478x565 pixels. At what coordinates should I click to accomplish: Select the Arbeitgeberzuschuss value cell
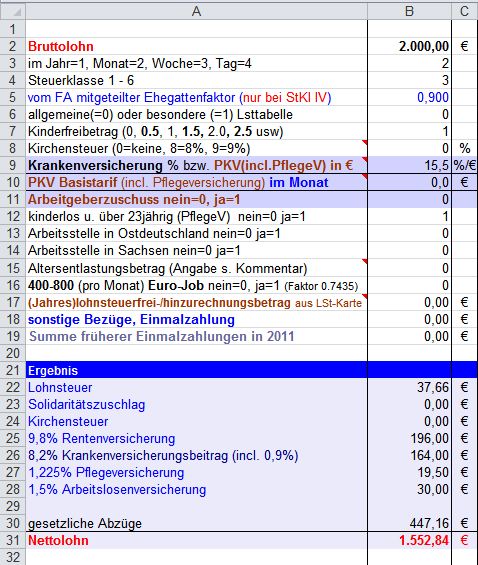click(x=409, y=199)
